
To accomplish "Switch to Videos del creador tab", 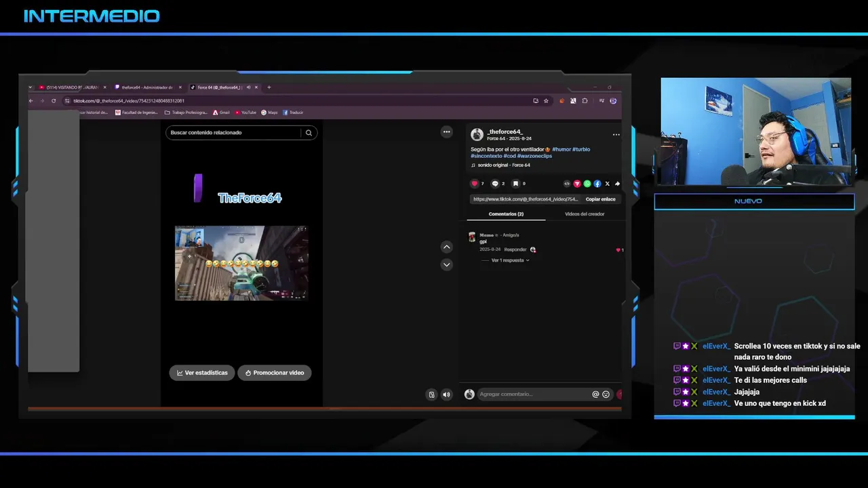I will (x=585, y=214).
